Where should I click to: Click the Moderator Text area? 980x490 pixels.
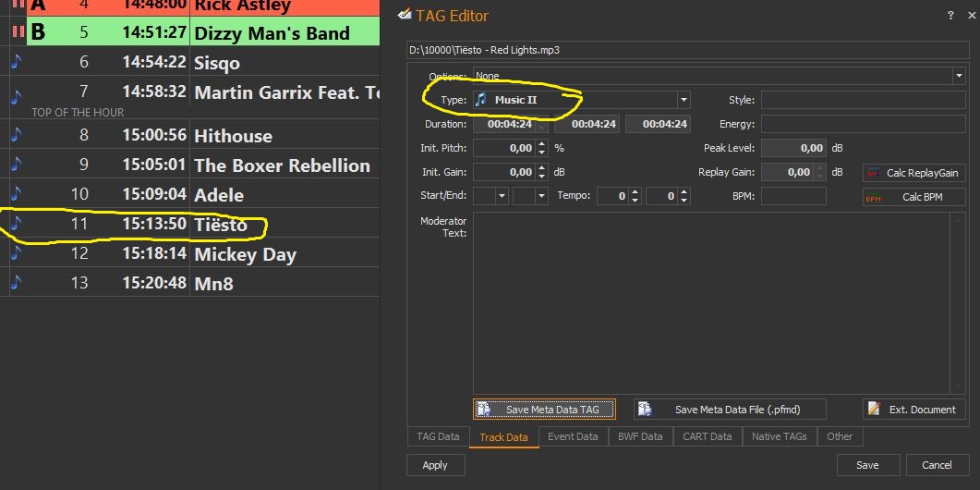[x=712, y=302]
